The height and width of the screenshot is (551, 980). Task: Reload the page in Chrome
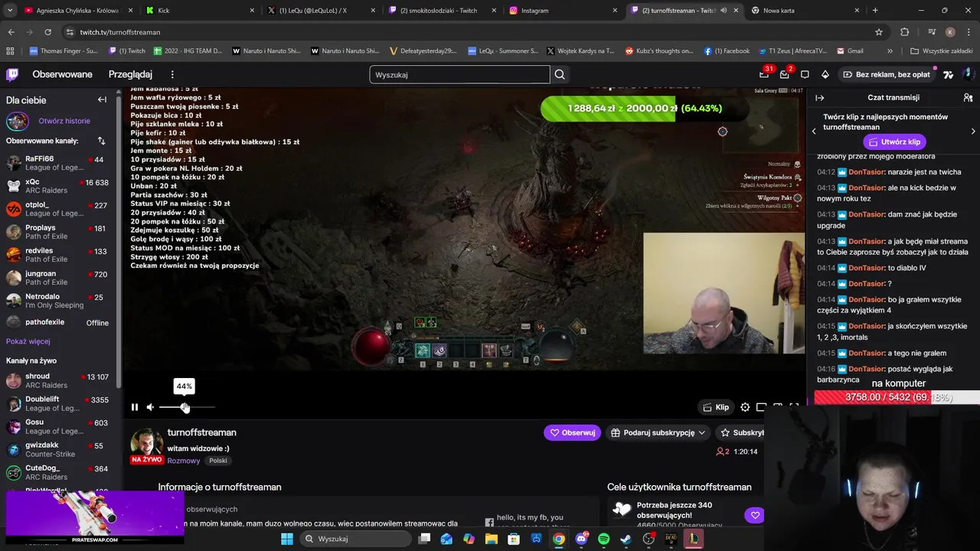pos(47,32)
